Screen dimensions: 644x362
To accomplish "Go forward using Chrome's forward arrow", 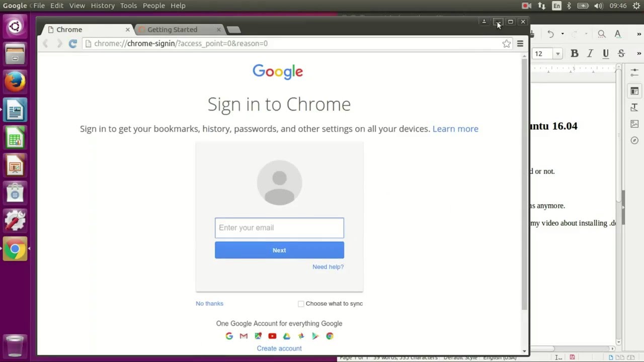I will pos(59,44).
